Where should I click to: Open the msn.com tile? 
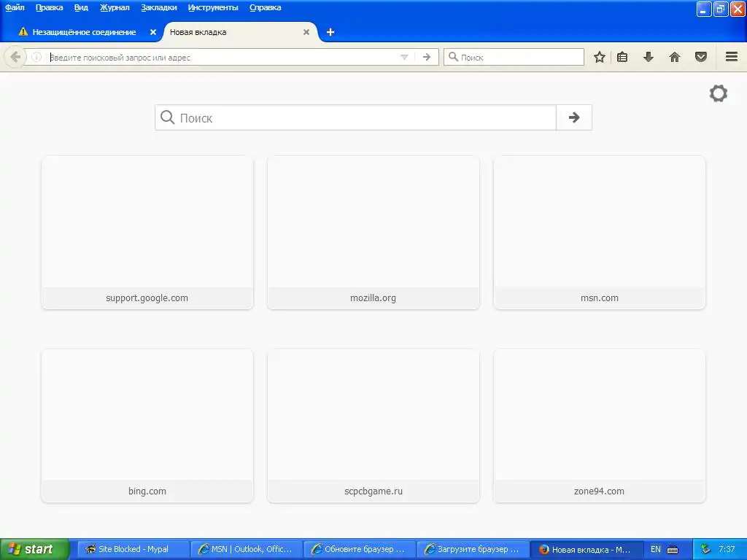tap(600, 233)
